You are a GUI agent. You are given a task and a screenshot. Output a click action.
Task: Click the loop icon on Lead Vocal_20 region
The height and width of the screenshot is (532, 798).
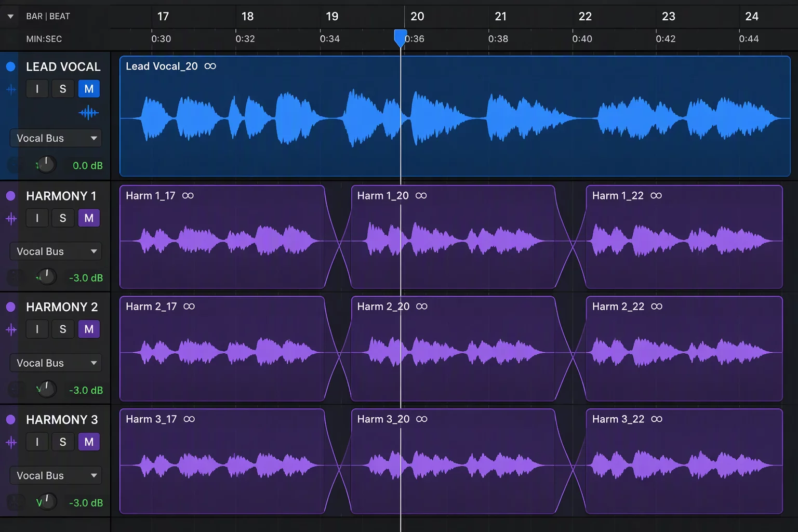[x=210, y=66]
